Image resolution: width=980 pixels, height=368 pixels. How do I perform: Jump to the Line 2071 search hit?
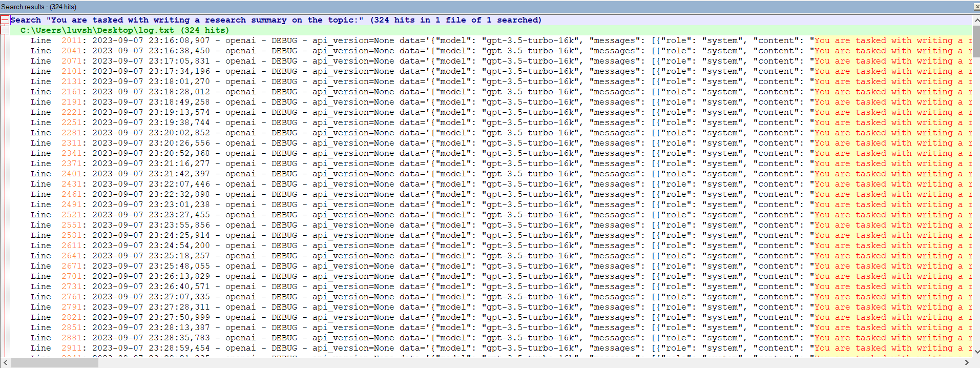click(x=491, y=61)
